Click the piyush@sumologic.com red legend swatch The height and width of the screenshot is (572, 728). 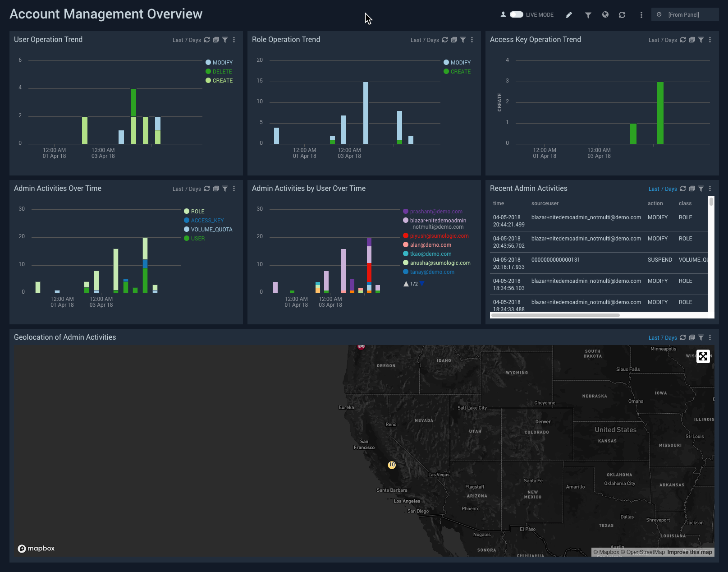pos(406,236)
